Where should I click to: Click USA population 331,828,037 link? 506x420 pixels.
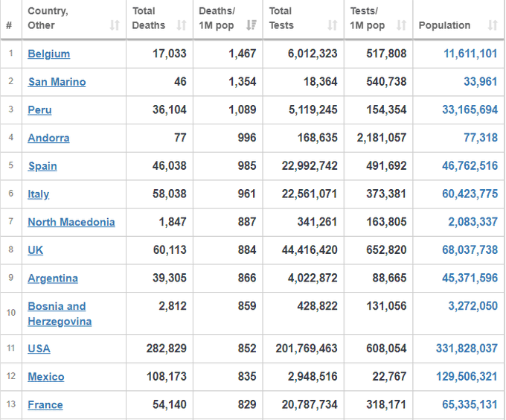point(467,349)
